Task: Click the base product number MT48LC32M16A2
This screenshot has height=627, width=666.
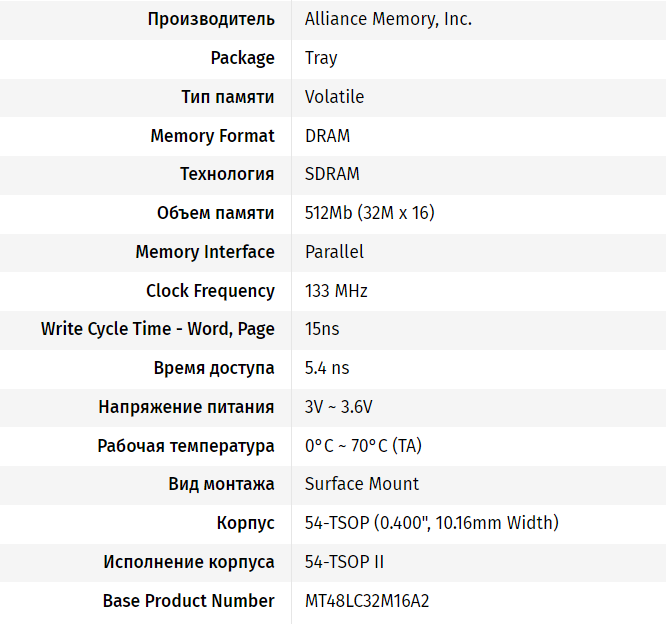Action: tap(367, 601)
